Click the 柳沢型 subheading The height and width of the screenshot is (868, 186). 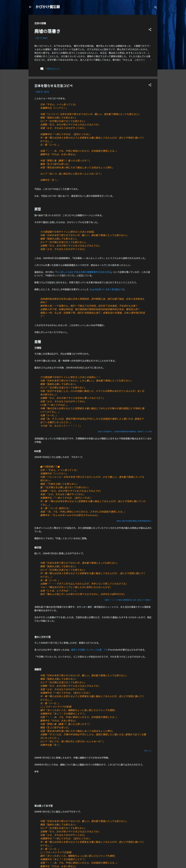38,547
